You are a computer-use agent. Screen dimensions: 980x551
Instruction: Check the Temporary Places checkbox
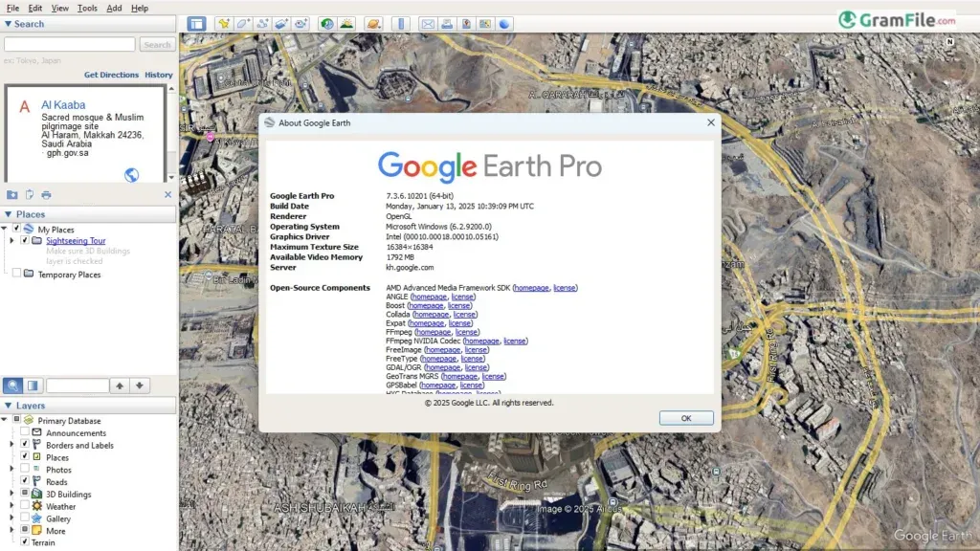(17, 273)
